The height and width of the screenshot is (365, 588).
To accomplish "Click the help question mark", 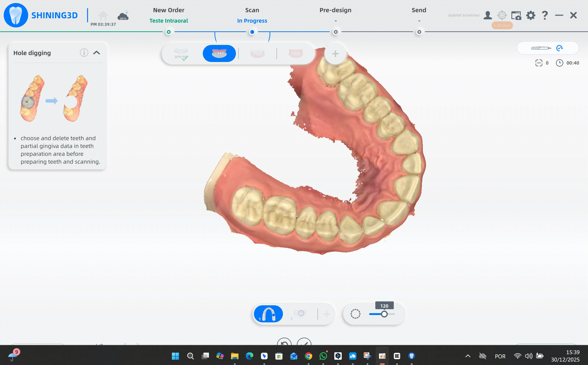I will [x=545, y=15].
